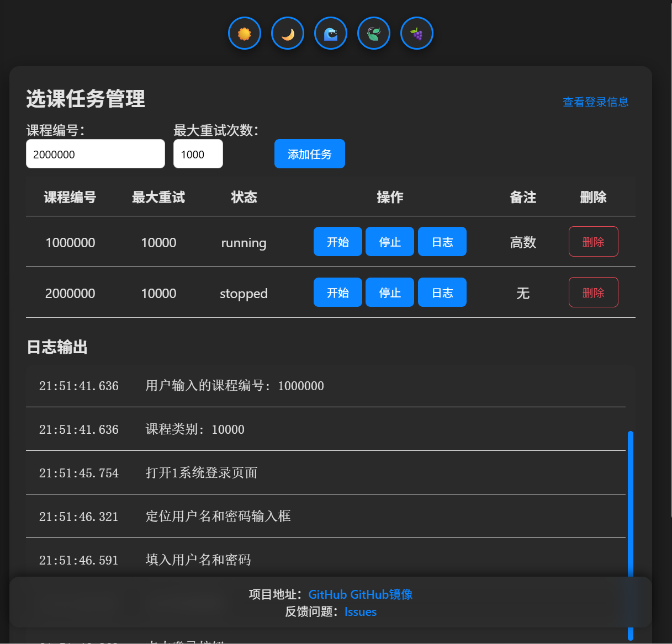Click the running status cell

coord(244,243)
